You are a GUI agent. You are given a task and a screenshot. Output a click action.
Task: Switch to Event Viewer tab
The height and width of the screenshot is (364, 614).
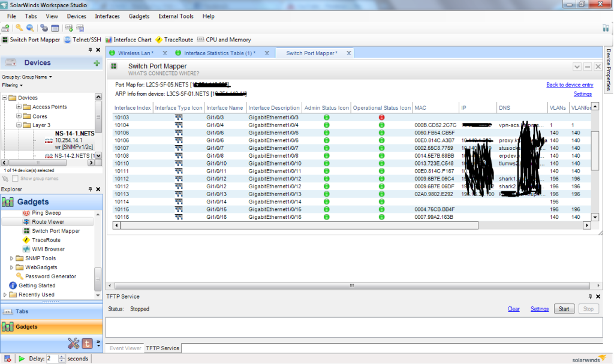click(x=125, y=348)
